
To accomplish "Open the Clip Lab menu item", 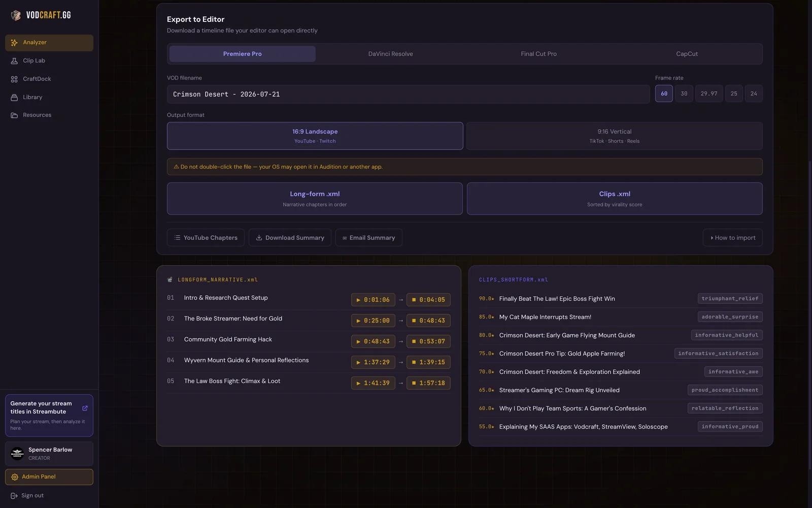I will [49, 61].
